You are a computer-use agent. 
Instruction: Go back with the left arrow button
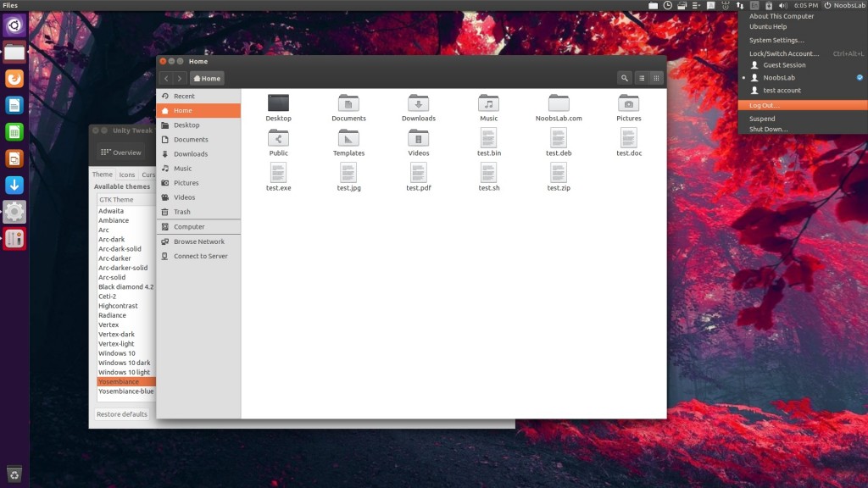(x=166, y=79)
